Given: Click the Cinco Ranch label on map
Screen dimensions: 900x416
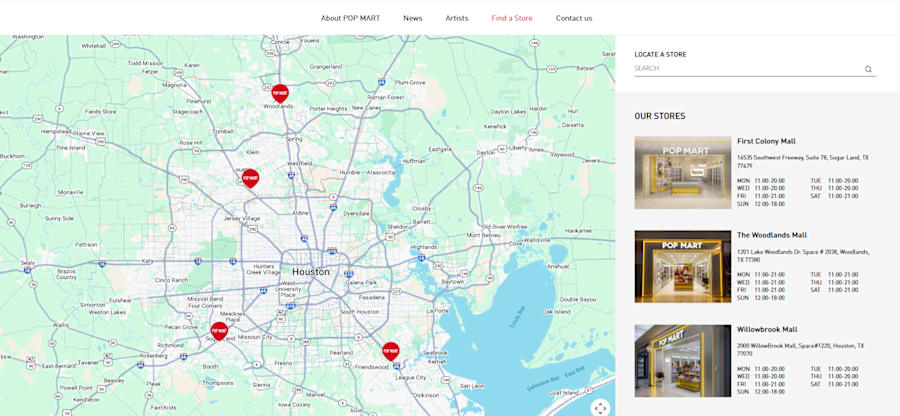Looking at the screenshot, I should tap(171, 280).
